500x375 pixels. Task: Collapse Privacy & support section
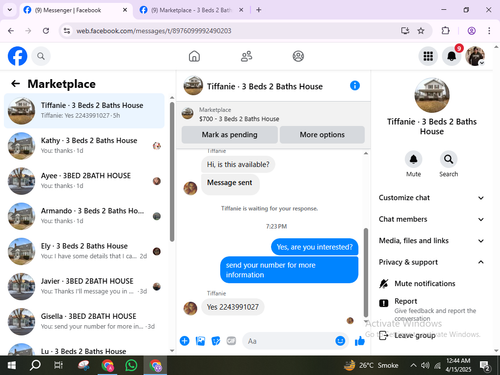(x=431, y=262)
